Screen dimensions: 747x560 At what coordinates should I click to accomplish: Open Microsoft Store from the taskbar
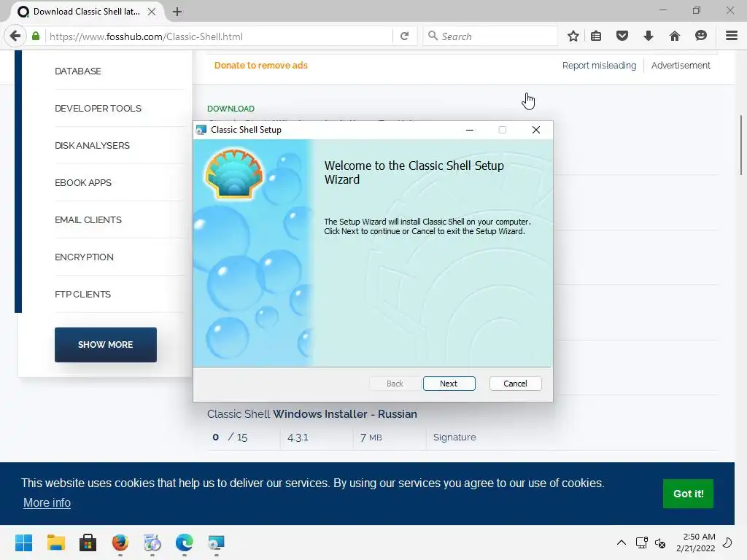(88, 542)
